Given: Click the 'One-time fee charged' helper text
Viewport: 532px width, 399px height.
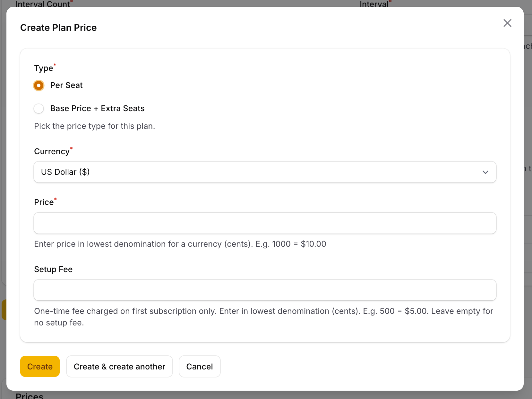Looking at the screenshot, I should pyautogui.click(x=263, y=311).
